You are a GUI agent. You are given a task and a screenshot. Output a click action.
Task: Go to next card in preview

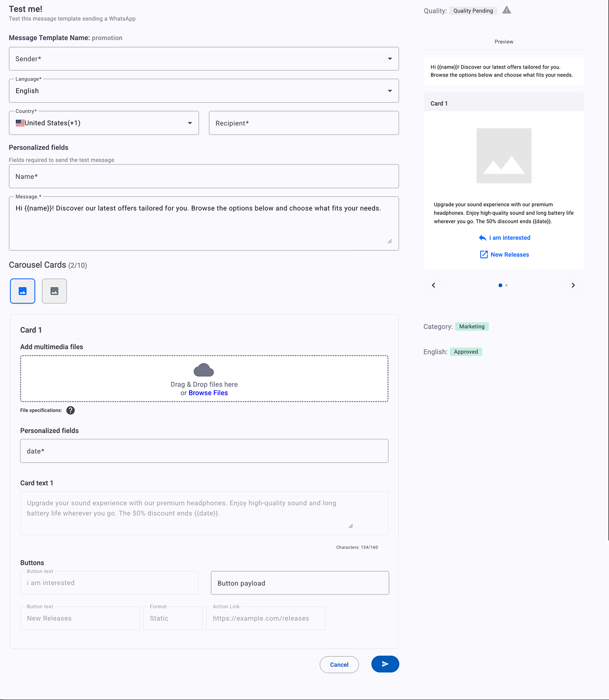(x=573, y=285)
